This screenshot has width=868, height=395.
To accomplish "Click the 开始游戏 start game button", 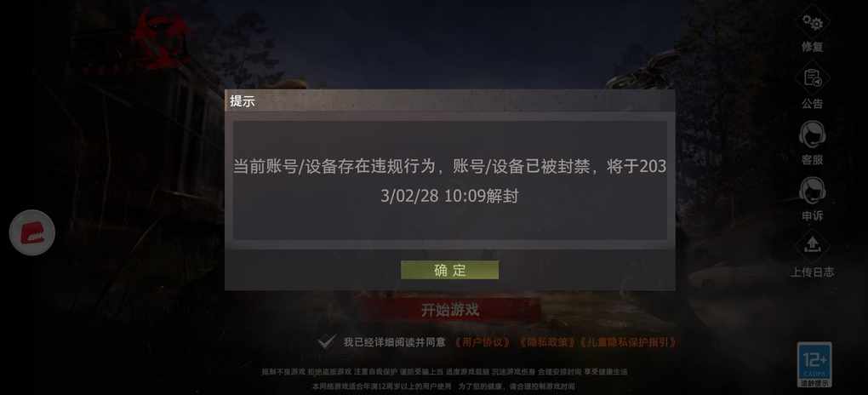I will 449,310.
